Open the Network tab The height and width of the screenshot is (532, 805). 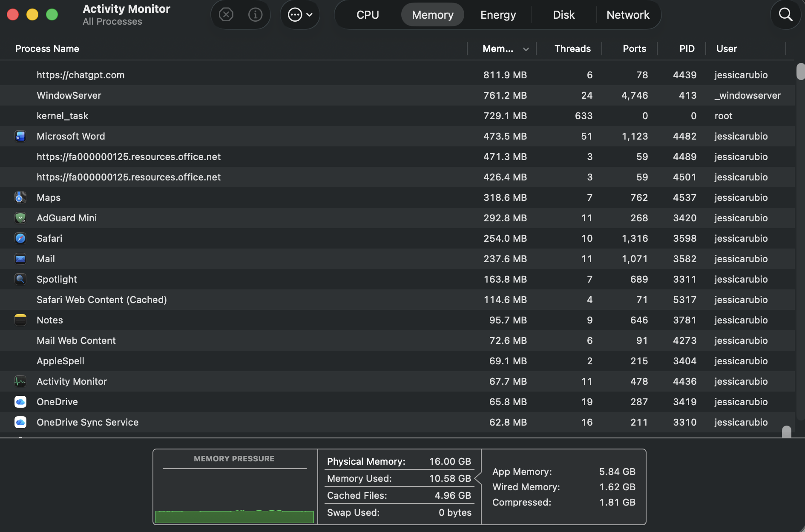coord(628,14)
